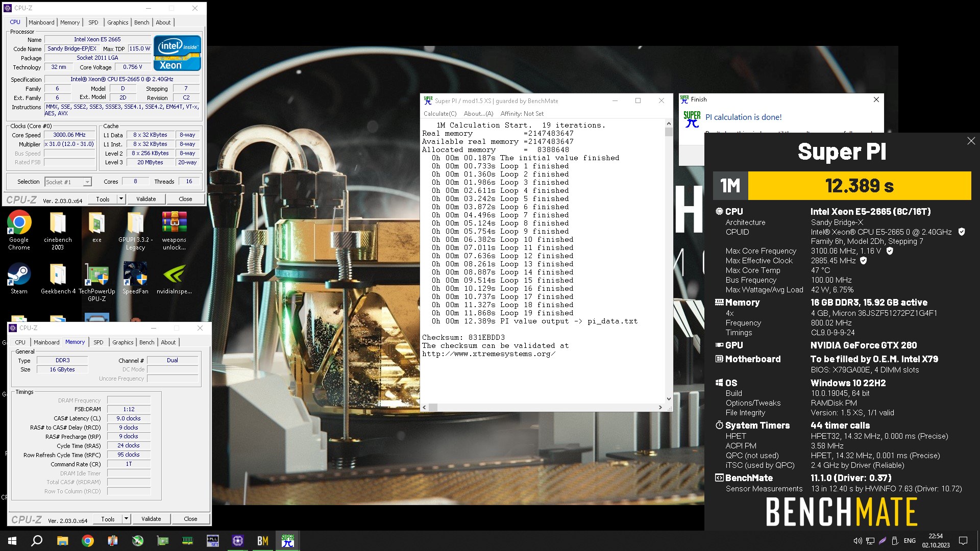Click the CPUID validation shield icon
Screen dimensions: 980x551
(x=962, y=232)
